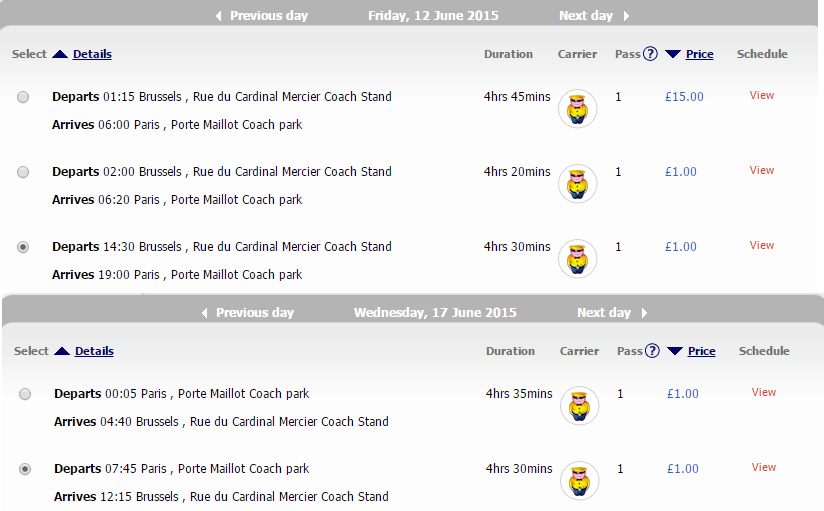Click left arrow beside Friday's Previous day
The height and width of the screenshot is (511, 824).
click(219, 16)
